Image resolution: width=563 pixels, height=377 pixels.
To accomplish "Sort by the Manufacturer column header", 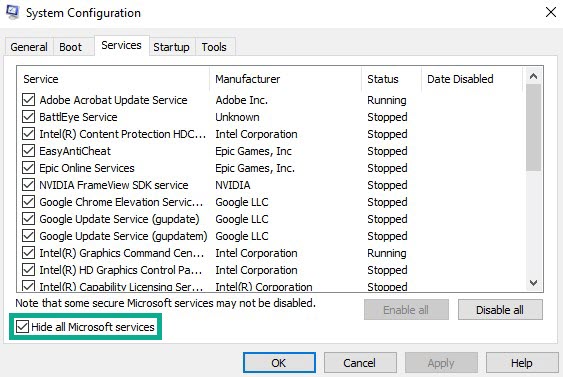I will (285, 79).
